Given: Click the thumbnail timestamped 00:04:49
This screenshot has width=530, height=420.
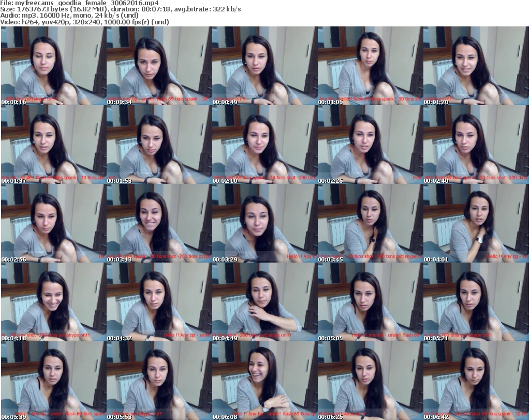Looking at the screenshot, I should pos(264,302).
